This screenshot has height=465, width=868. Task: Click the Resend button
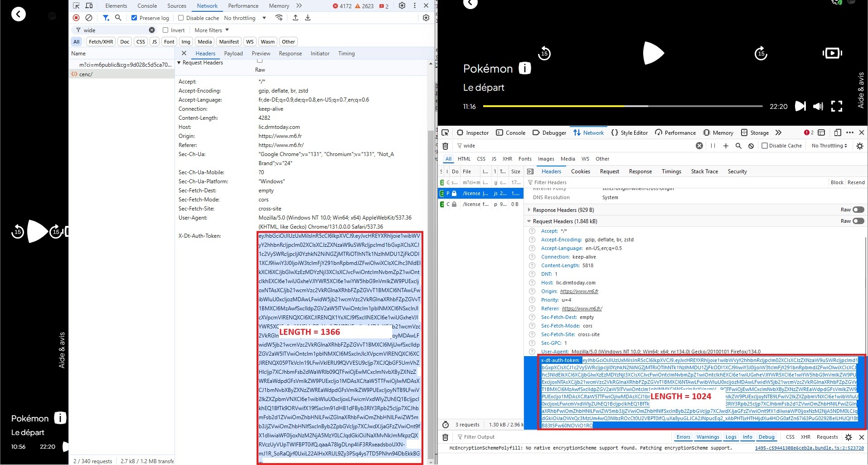[x=856, y=182]
